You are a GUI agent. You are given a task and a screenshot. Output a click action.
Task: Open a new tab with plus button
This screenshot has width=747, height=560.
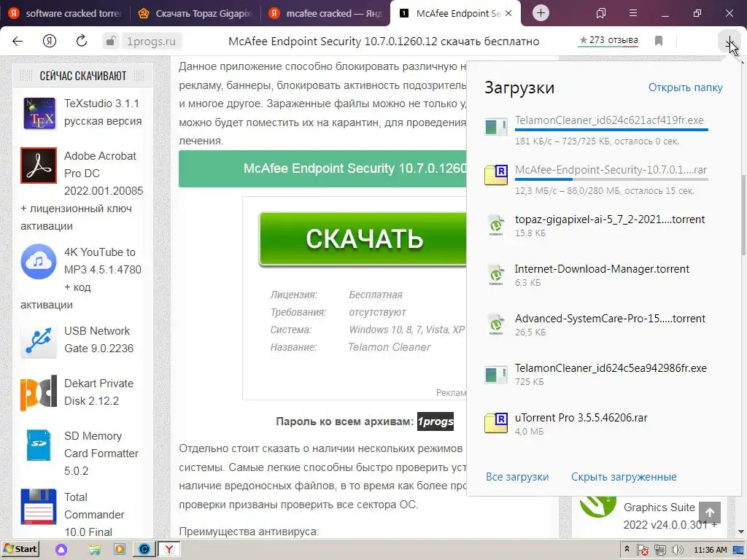541,13
